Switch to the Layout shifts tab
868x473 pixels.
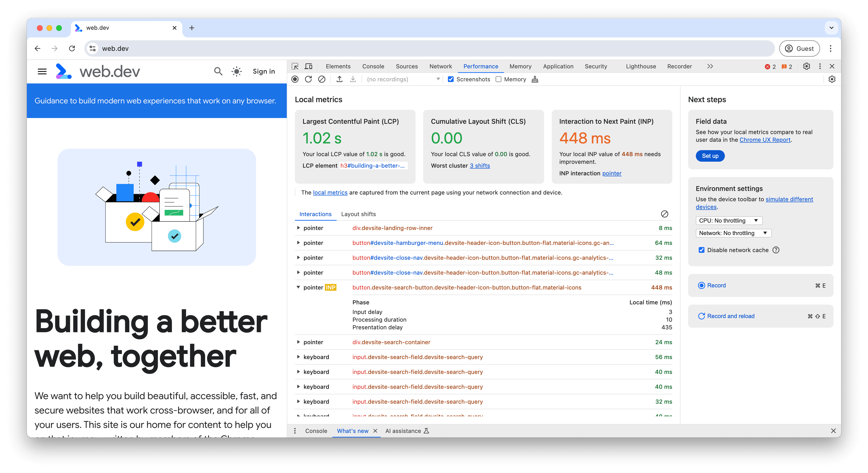pyautogui.click(x=359, y=214)
